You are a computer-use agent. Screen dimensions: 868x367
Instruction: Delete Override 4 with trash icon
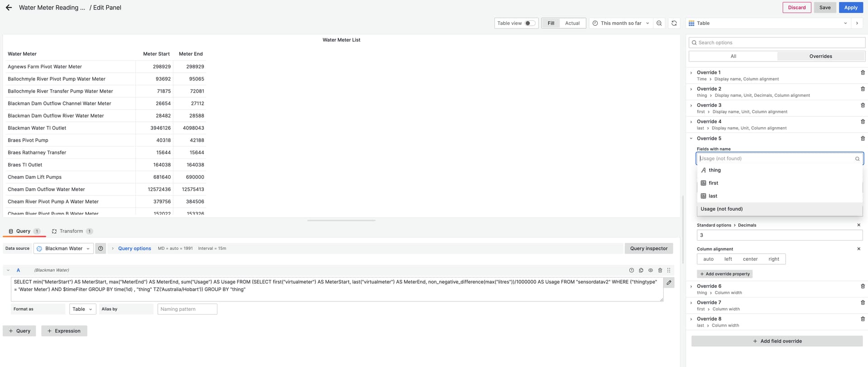[863, 121]
